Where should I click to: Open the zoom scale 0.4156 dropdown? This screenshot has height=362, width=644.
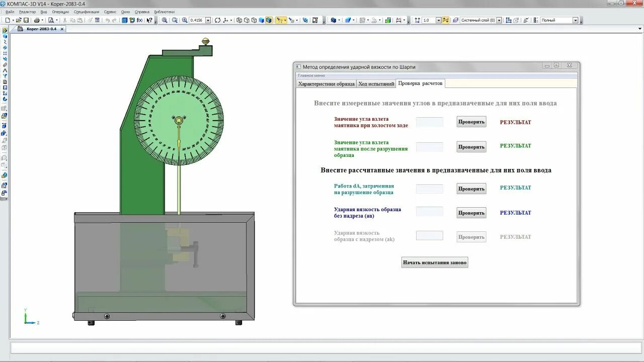tap(207, 20)
